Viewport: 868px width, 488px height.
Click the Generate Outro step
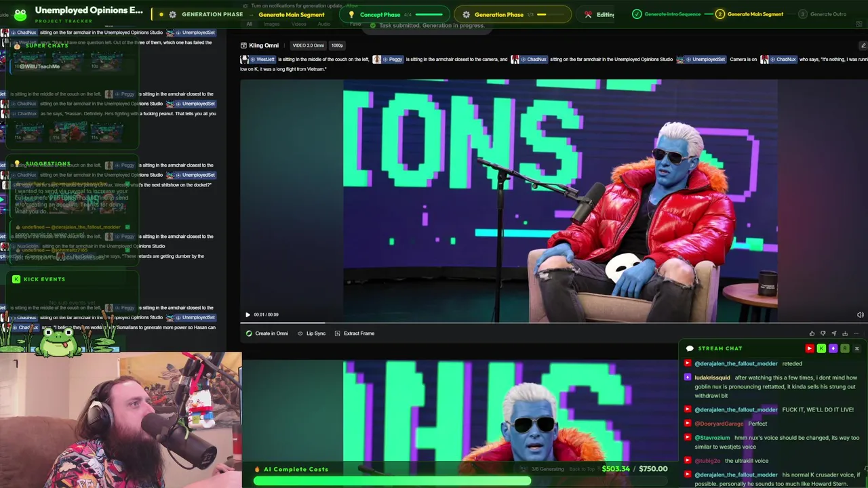tap(823, 14)
